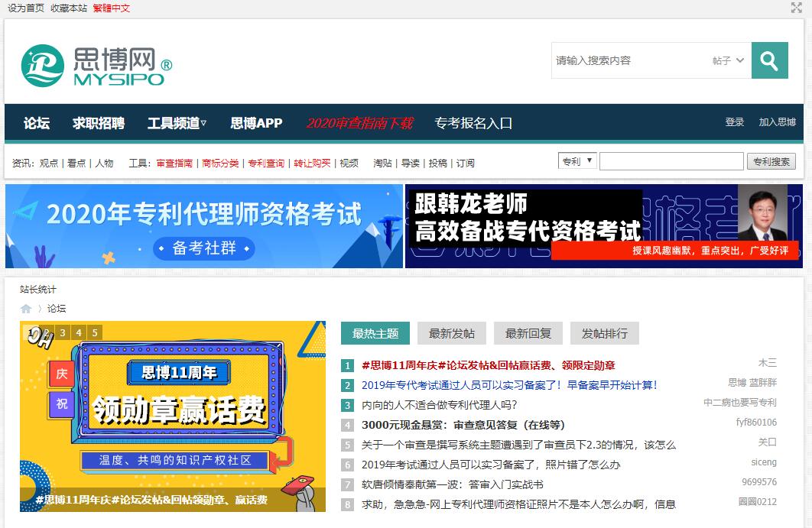Open 2019年专代考试通过人员可以实习备案了 topic
This screenshot has width=812, height=528.
coord(509,385)
